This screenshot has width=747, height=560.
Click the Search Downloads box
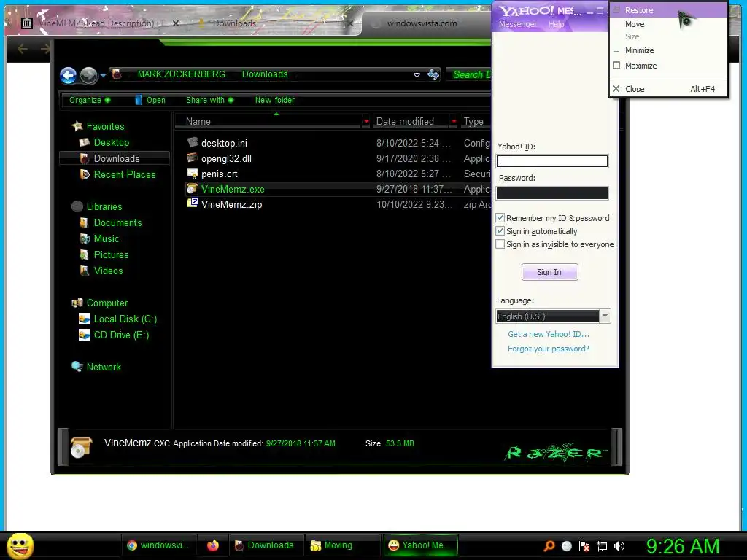pos(469,74)
